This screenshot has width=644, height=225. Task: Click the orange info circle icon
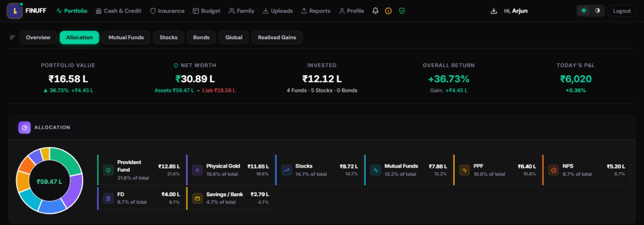tap(389, 11)
